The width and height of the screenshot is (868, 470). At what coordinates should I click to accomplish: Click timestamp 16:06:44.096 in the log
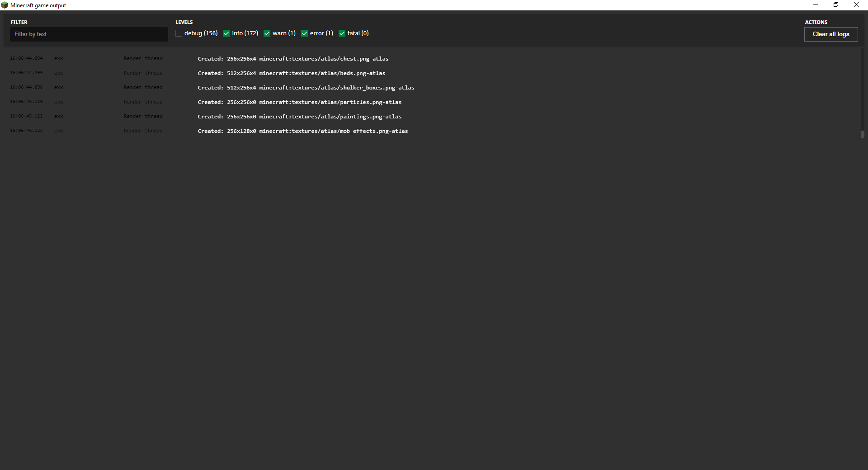click(x=26, y=87)
